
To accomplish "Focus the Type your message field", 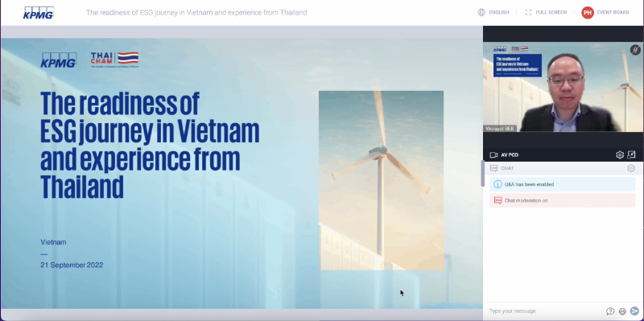I will pyautogui.click(x=546, y=311).
